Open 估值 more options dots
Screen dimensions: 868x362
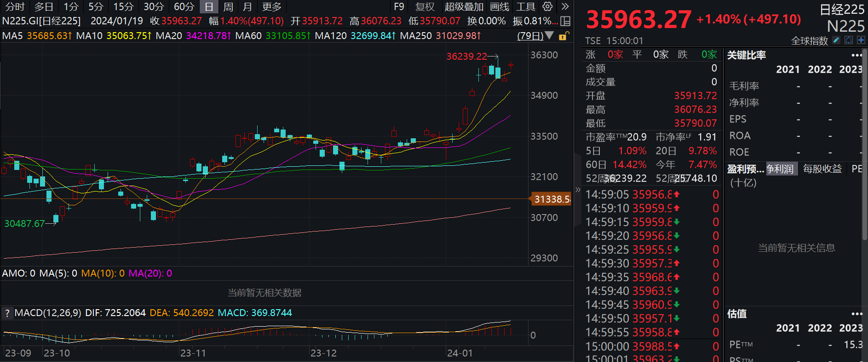[x=857, y=314]
